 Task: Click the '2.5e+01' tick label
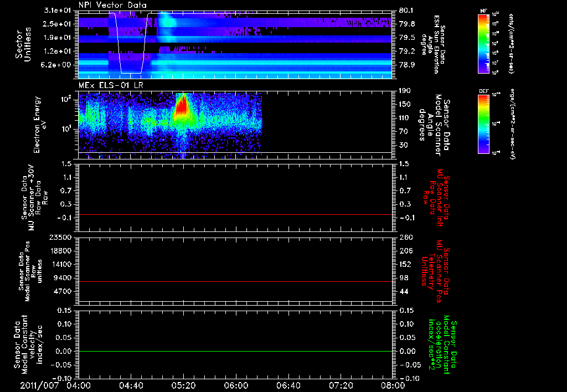pyautogui.click(x=58, y=24)
